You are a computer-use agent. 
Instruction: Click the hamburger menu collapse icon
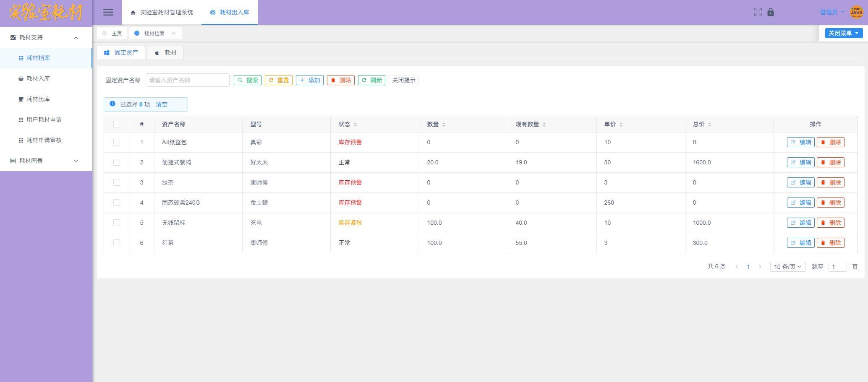(108, 12)
